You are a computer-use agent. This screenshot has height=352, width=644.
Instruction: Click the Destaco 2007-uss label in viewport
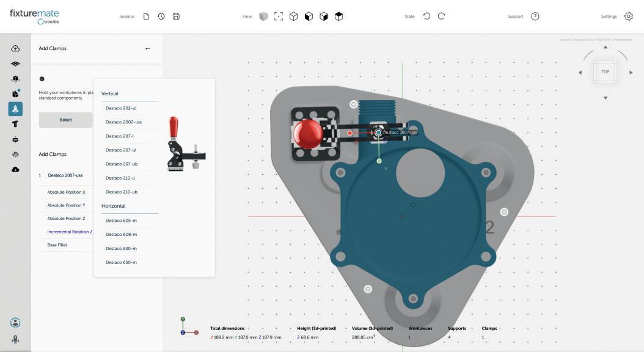pyautogui.click(x=400, y=132)
